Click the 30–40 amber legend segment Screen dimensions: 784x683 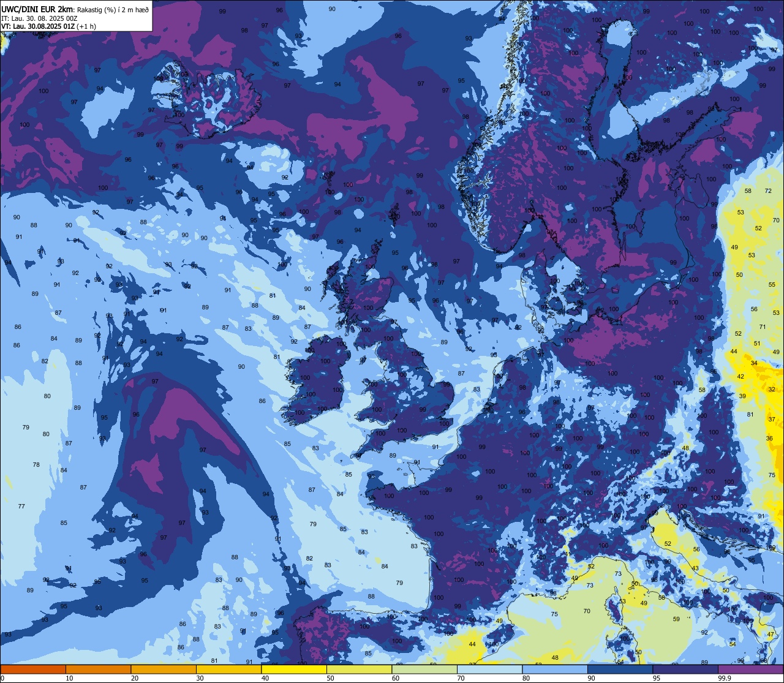[x=228, y=670]
